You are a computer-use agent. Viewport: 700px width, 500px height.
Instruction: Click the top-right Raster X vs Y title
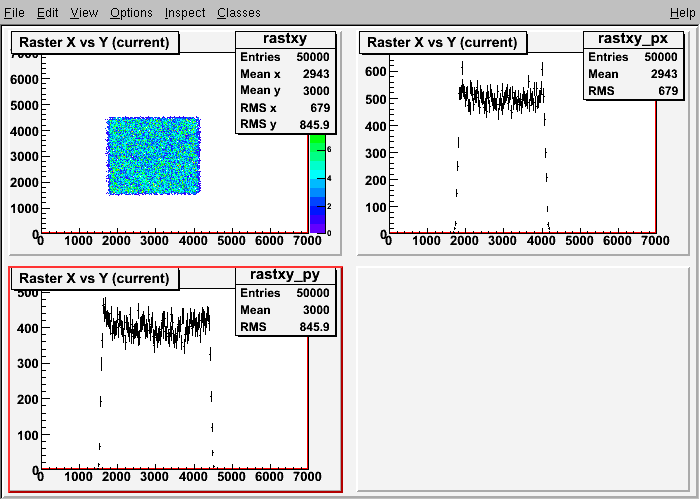(442, 42)
